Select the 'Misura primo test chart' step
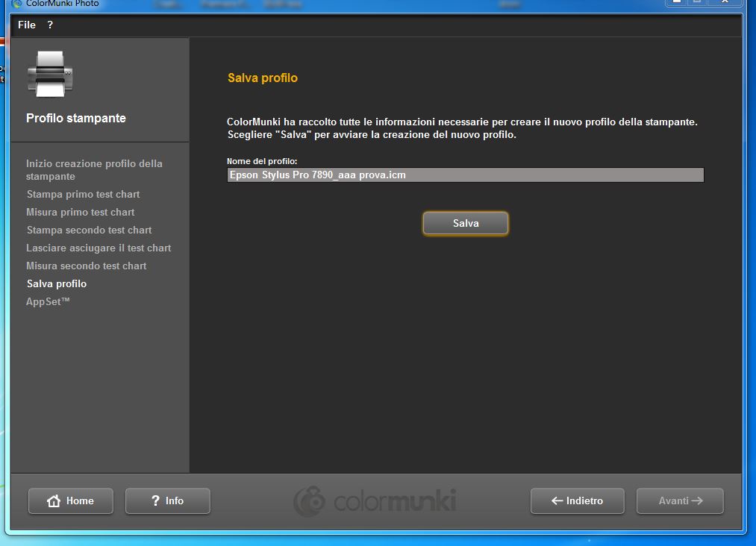Viewport: 756px width, 546px height. 81,212
